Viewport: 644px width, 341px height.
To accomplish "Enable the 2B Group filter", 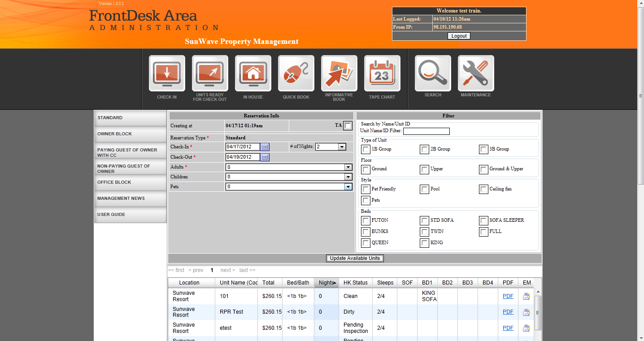I will click(425, 149).
